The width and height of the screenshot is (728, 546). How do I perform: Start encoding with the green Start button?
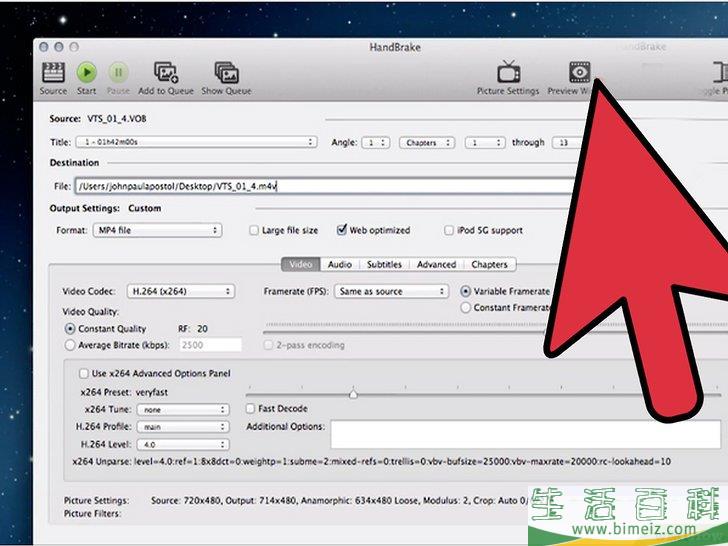pyautogui.click(x=86, y=72)
